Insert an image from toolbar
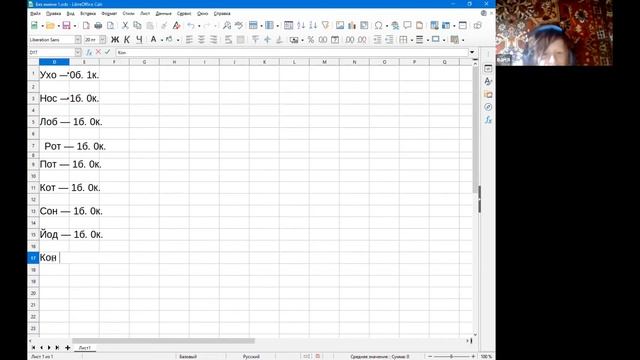The image size is (640, 360). (x=340, y=26)
